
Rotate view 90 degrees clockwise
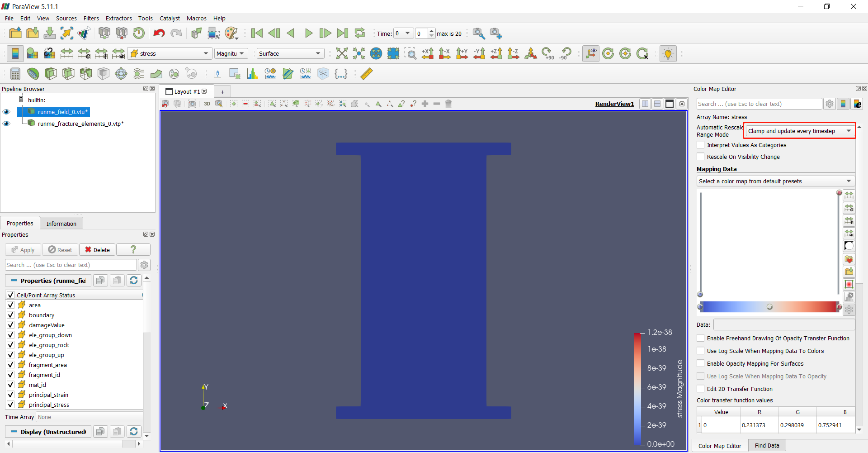coord(548,53)
